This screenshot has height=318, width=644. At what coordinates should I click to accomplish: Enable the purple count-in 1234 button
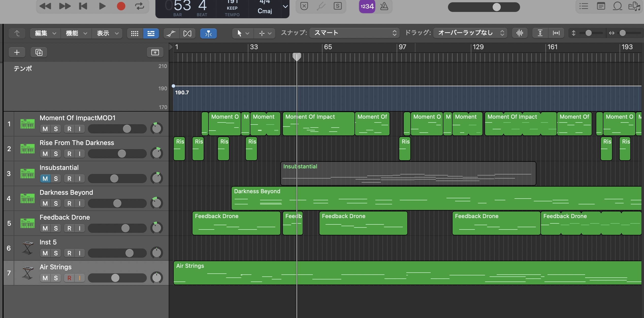(367, 6)
